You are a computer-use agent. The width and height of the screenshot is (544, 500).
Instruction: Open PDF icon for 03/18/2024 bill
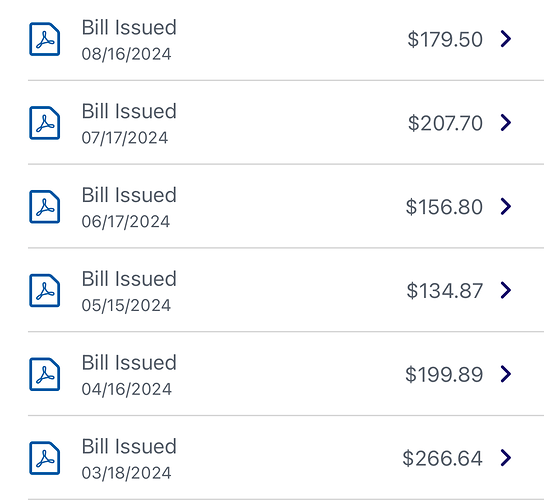[x=44, y=458]
